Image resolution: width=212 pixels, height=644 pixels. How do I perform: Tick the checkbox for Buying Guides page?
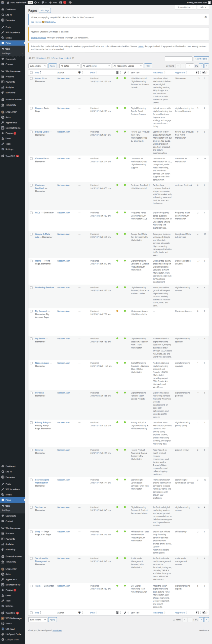(31, 132)
